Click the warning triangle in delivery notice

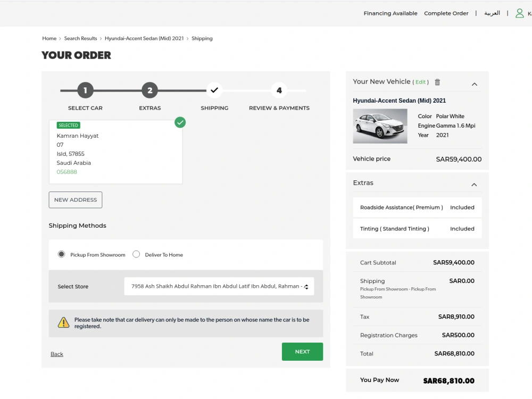coord(64,322)
